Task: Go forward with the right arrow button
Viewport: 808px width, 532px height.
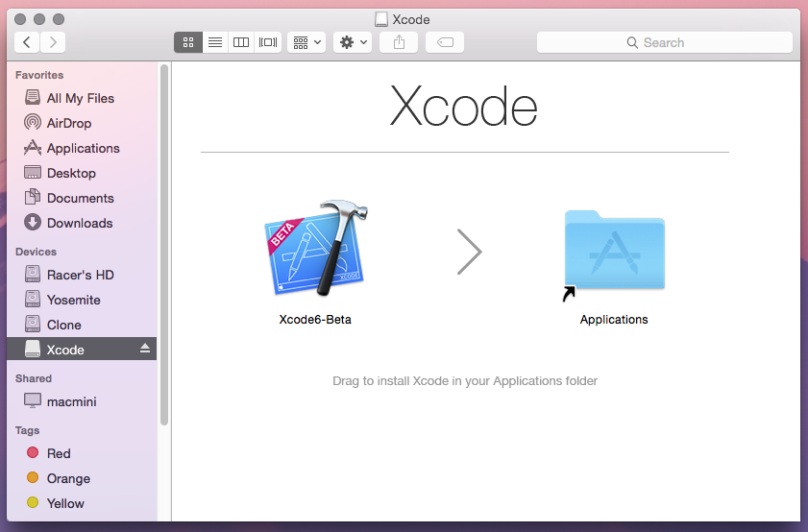Action: [x=53, y=42]
